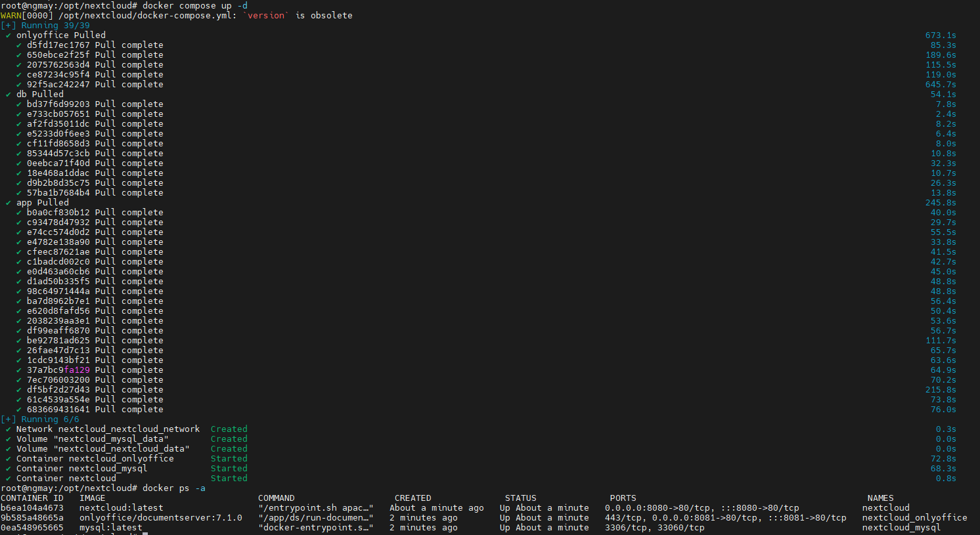980x535 pixels.
Task: Click layer hash b0a0cf830b12
Action: tap(58, 212)
